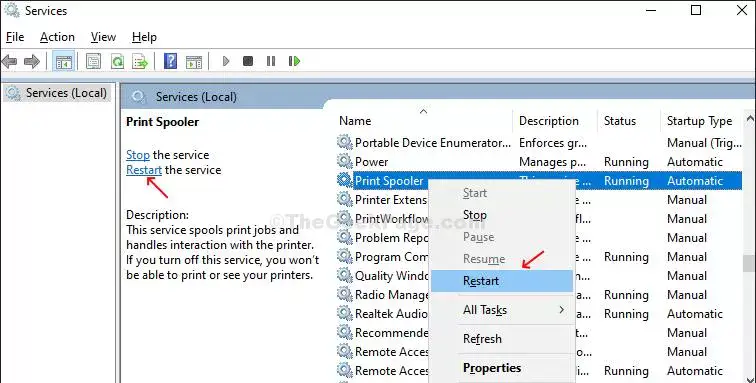
Task: Click the Automatic startup type of Realtek Audio
Action: pos(695,314)
